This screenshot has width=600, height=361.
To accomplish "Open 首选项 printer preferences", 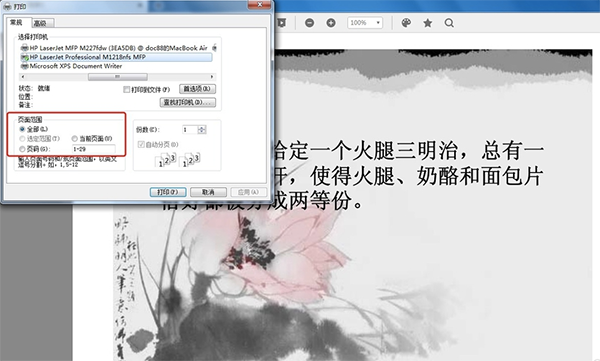I will click(197, 89).
